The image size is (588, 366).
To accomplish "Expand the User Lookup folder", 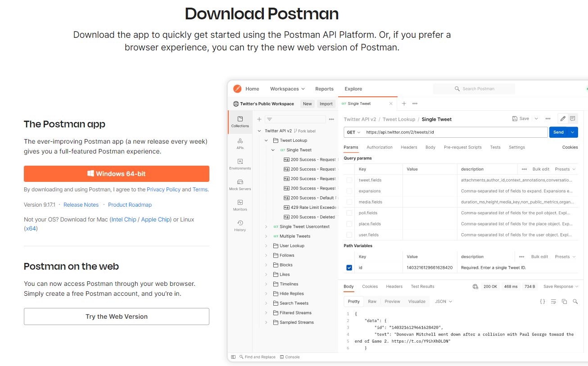I will (x=267, y=246).
